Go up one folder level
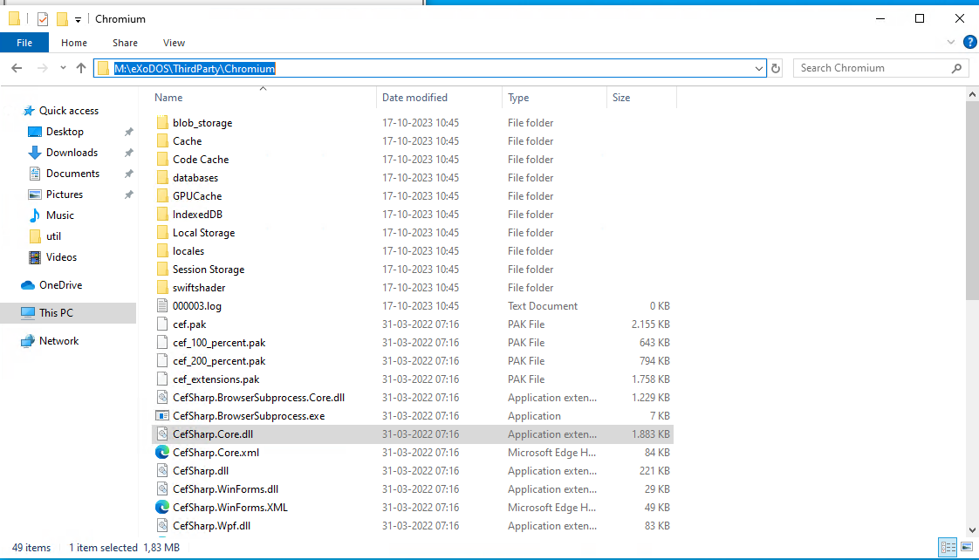Screen dimensions: 979x560 [81, 68]
